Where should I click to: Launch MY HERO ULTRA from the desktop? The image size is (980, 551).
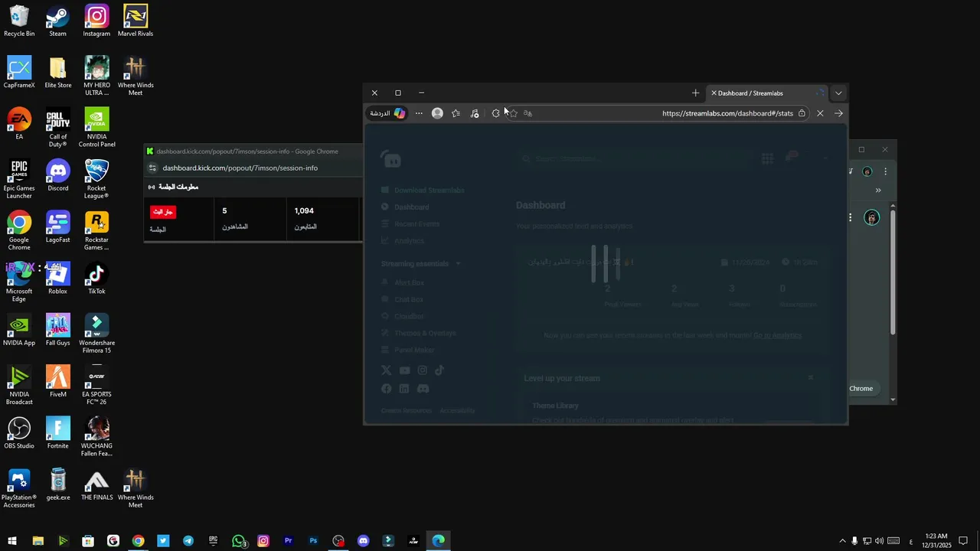[x=96, y=76]
